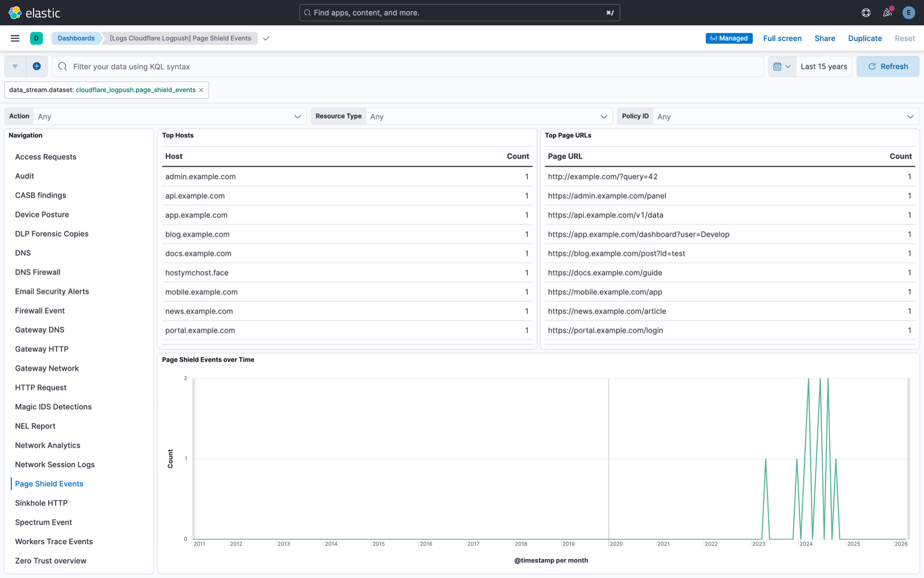
Task: Open Gateway HTTP navigation link
Action: click(42, 350)
